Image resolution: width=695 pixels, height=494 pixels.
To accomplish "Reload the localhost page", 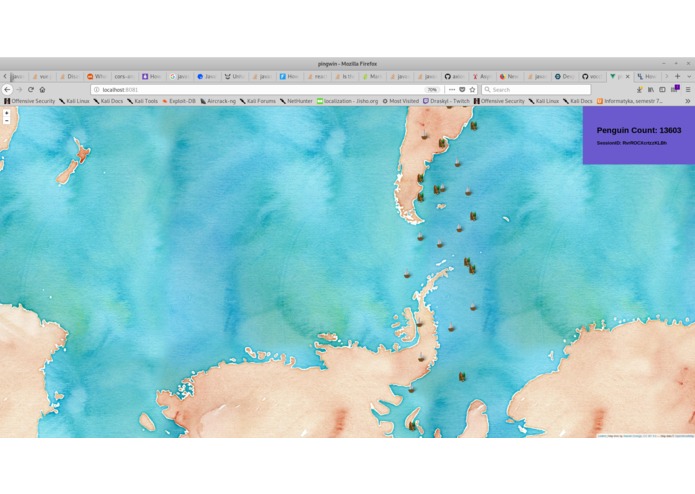I will coord(31,89).
